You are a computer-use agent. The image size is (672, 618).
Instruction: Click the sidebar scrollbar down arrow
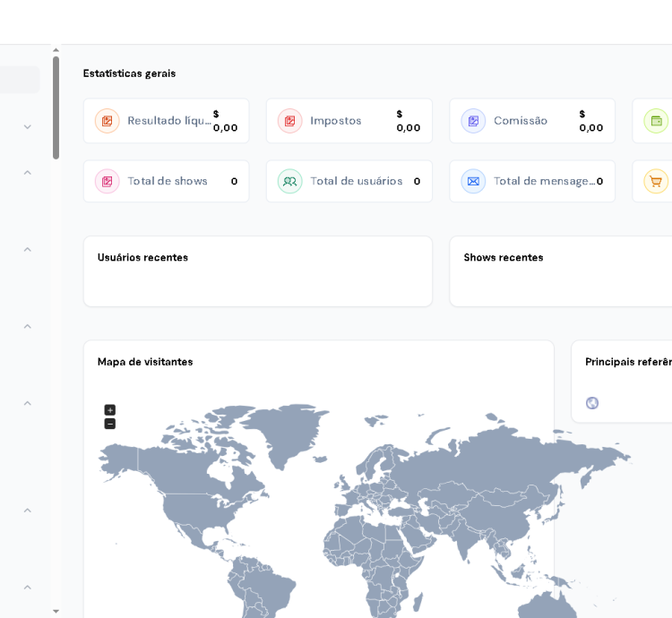click(x=56, y=611)
